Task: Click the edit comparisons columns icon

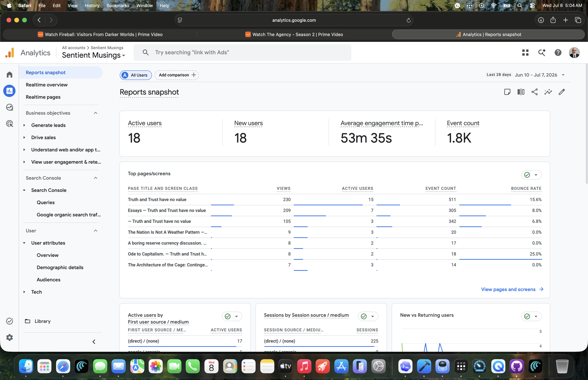Action: pyautogui.click(x=521, y=92)
